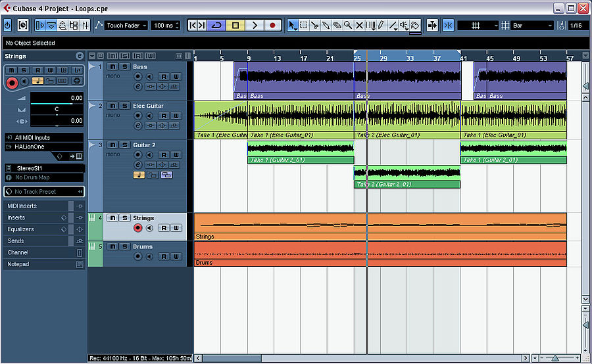Toggle the Snap on/off button

[448, 25]
